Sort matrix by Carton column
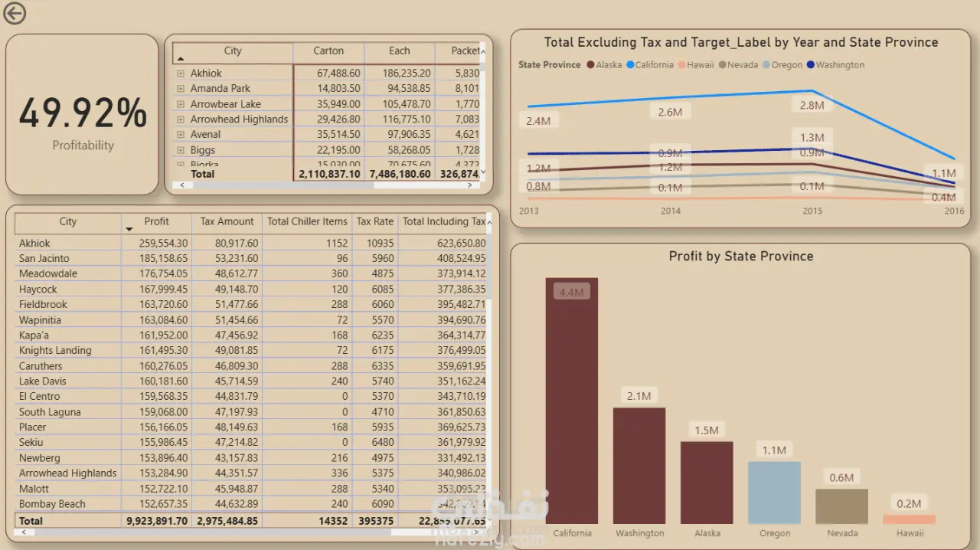The width and height of the screenshot is (980, 550). pos(328,51)
